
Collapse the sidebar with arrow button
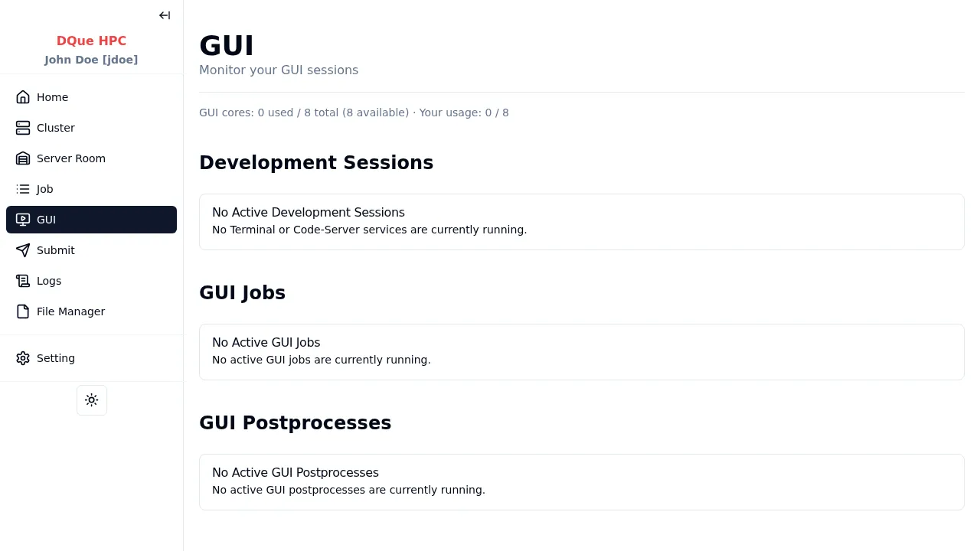pos(165,15)
